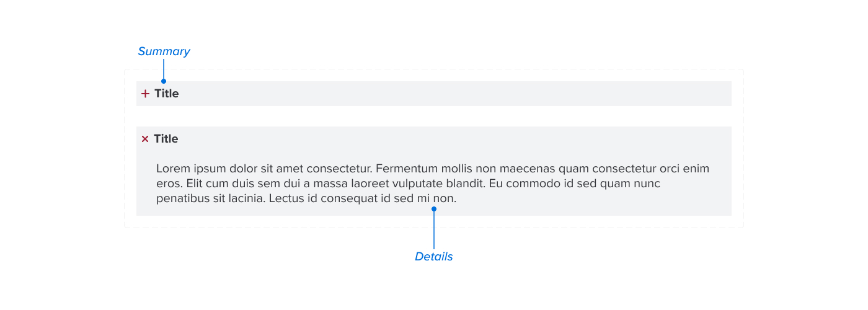Click the "Title" text beside the X icon
Screen dimensions: 868x310
166,139
